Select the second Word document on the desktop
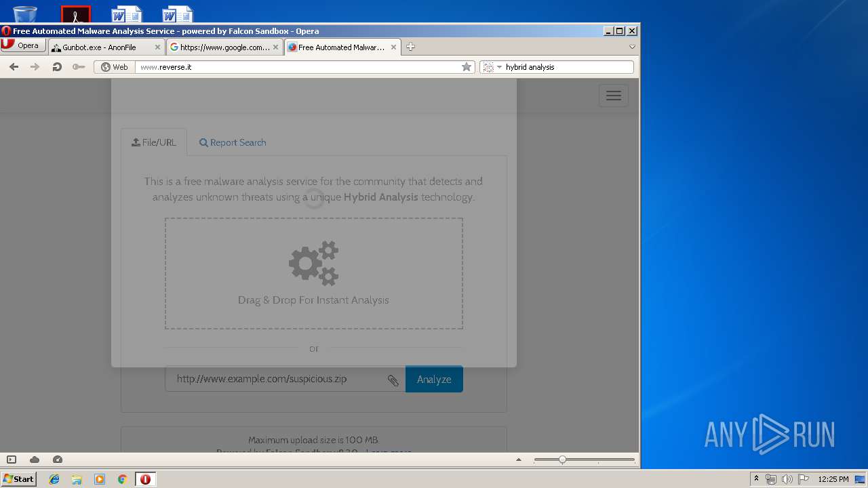Viewport: 868px width, 488px height. pyautogui.click(x=177, y=14)
